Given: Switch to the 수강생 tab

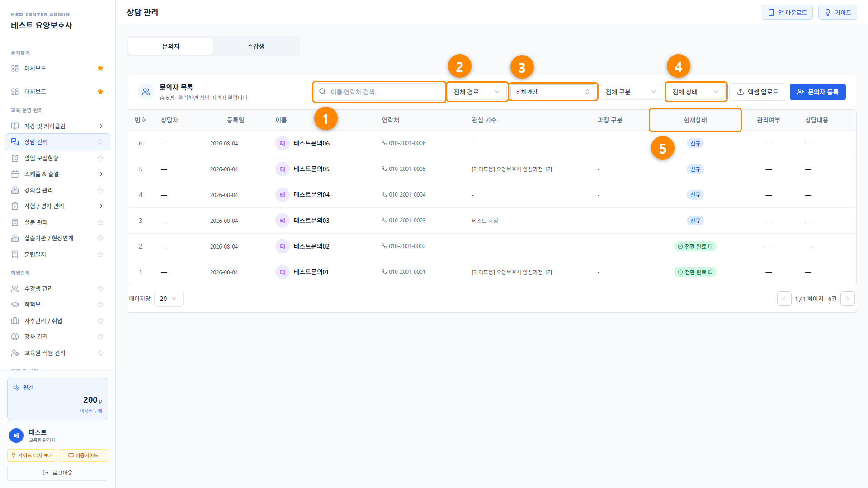Looking at the screenshot, I should 256,47.
